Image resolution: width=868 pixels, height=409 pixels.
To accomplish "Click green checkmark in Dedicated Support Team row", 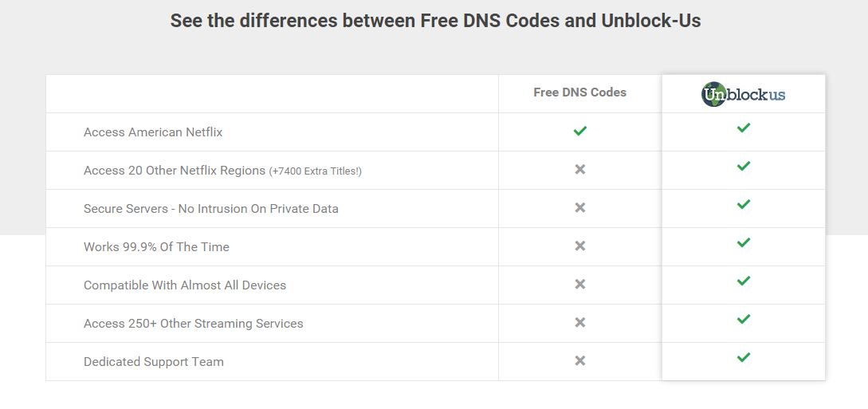I will pos(744,357).
